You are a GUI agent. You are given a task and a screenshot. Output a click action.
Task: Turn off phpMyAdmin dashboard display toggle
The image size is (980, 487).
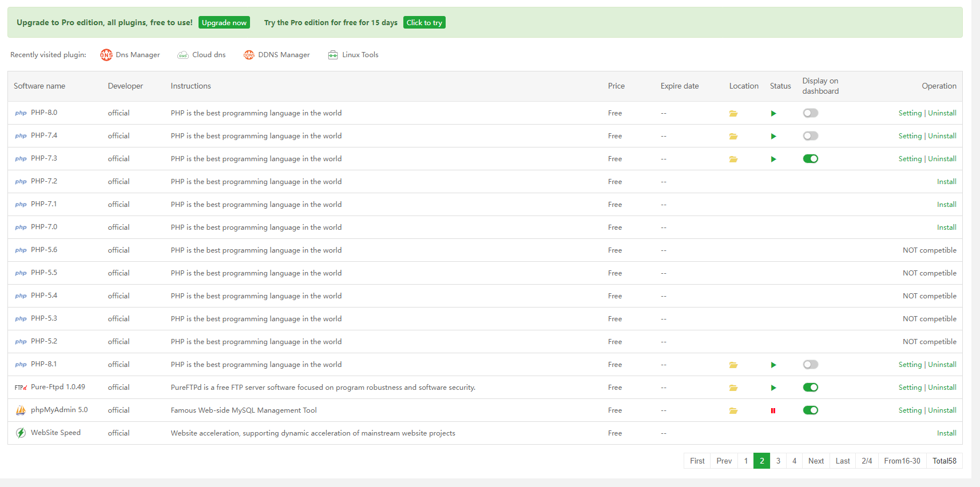click(x=810, y=410)
